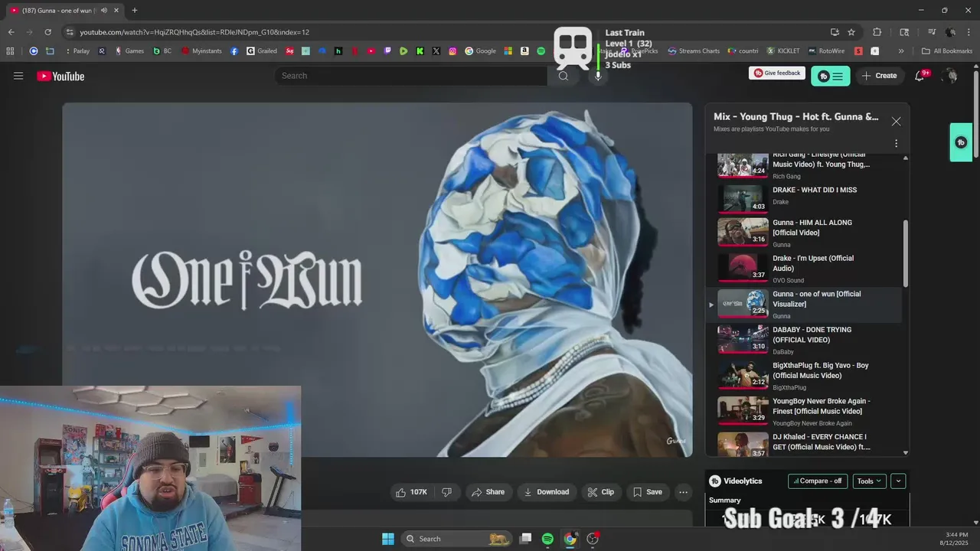The width and height of the screenshot is (980, 551).
Task: Play DABABY - DONE TRYING video
Action: [804, 340]
